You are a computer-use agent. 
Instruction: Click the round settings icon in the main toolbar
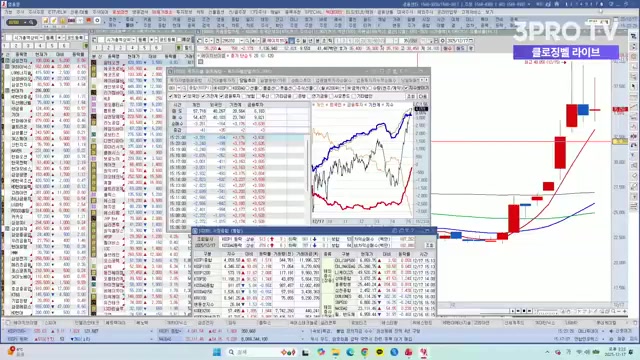tap(97, 20)
